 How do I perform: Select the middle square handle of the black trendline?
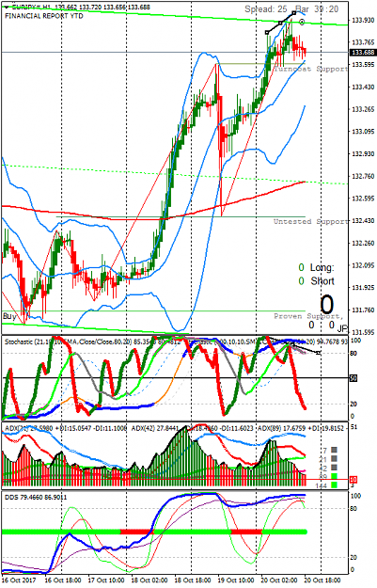[x=281, y=24]
